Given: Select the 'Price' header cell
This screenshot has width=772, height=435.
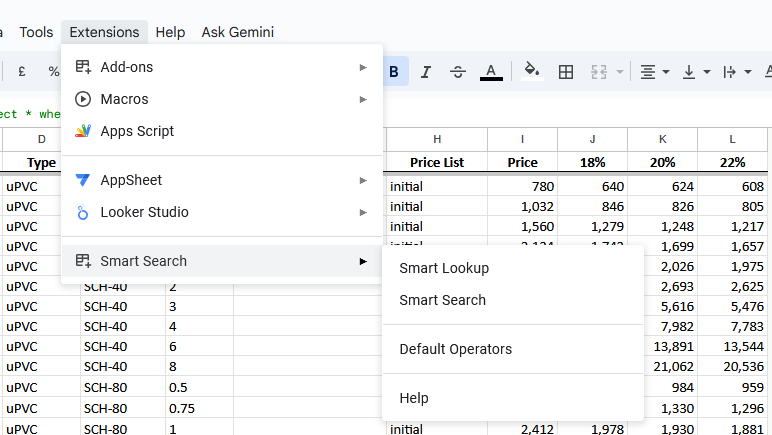Looking at the screenshot, I should [522, 162].
